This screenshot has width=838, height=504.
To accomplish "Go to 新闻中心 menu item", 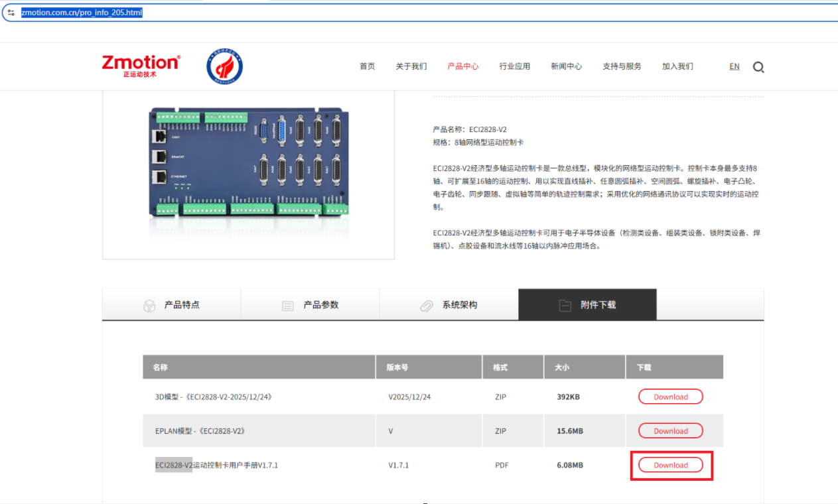I will (x=567, y=66).
